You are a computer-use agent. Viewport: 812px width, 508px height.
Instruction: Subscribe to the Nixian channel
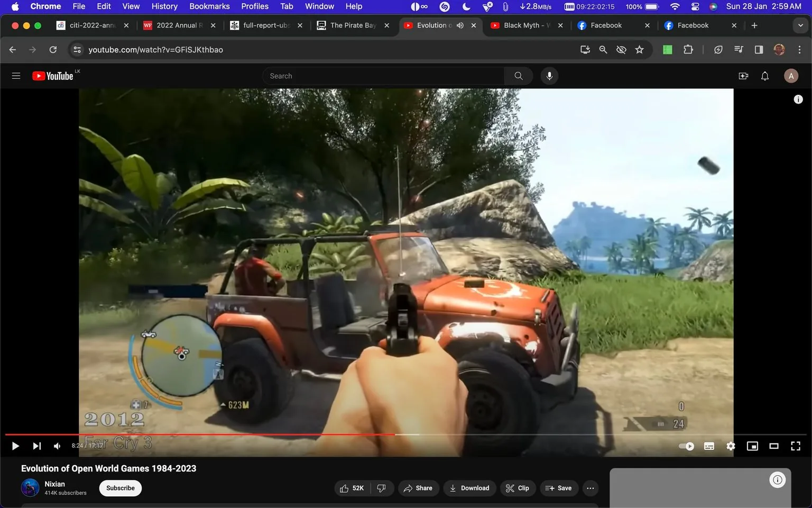click(x=120, y=488)
